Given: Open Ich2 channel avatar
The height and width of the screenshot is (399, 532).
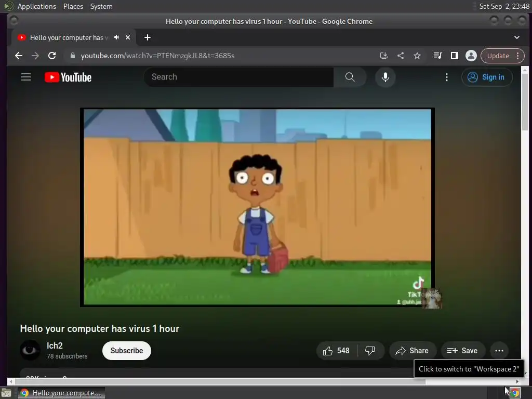Looking at the screenshot, I should (x=30, y=350).
